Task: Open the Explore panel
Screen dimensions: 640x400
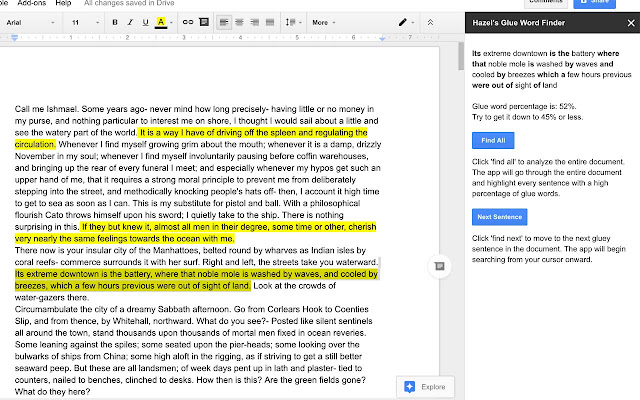Action: (427, 386)
